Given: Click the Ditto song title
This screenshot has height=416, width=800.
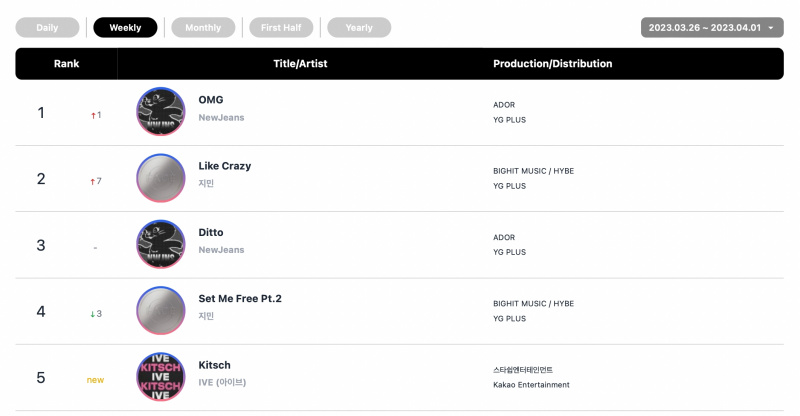Looking at the screenshot, I should [x=211, y=232].
